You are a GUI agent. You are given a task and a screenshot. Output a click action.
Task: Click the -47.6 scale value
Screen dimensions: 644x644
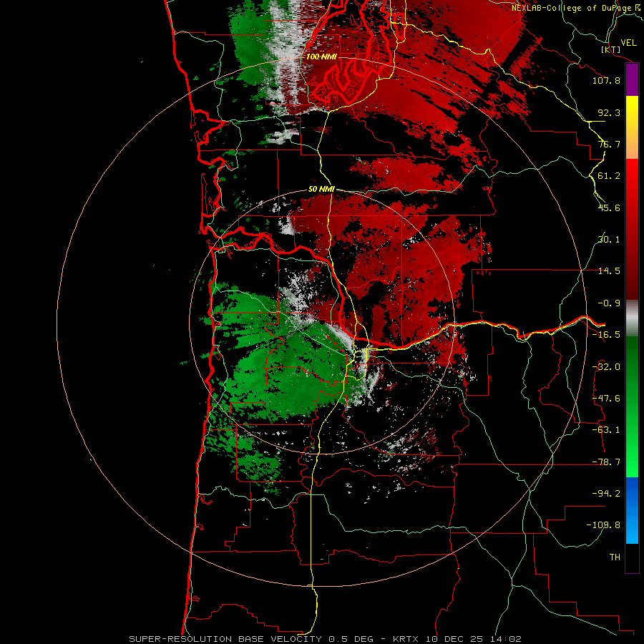pyautogui.click(x=606, y=399)
